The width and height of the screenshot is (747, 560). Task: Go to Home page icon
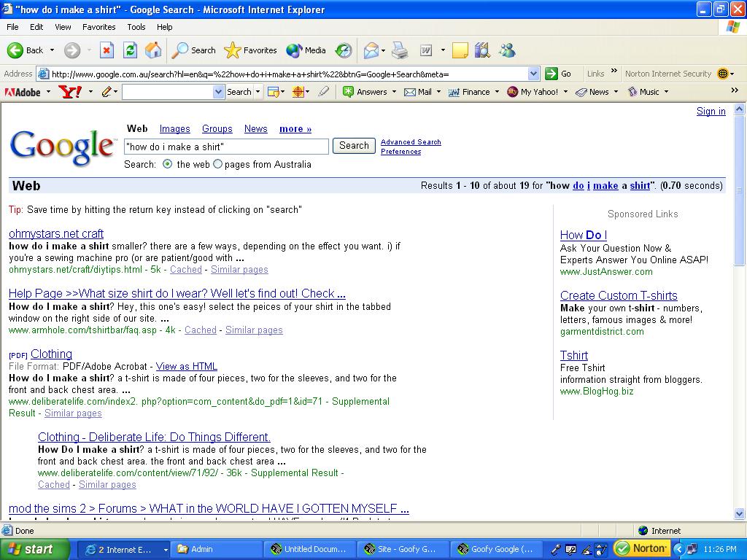[x=153, y=50]
